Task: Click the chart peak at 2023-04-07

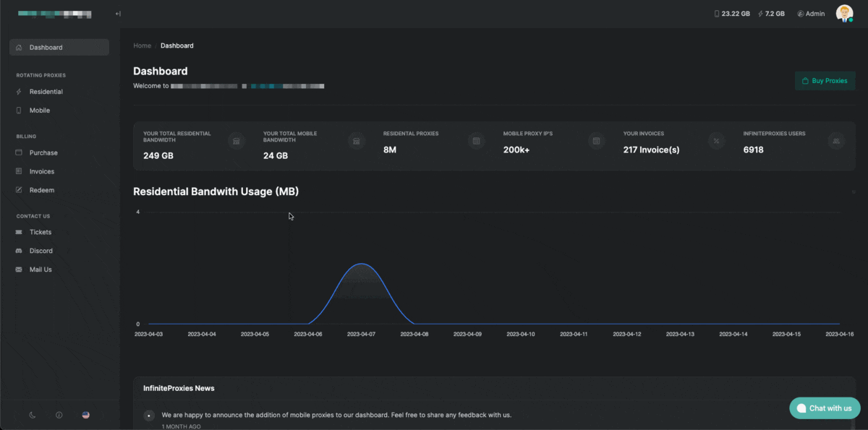Action: [x=362, y=264]
